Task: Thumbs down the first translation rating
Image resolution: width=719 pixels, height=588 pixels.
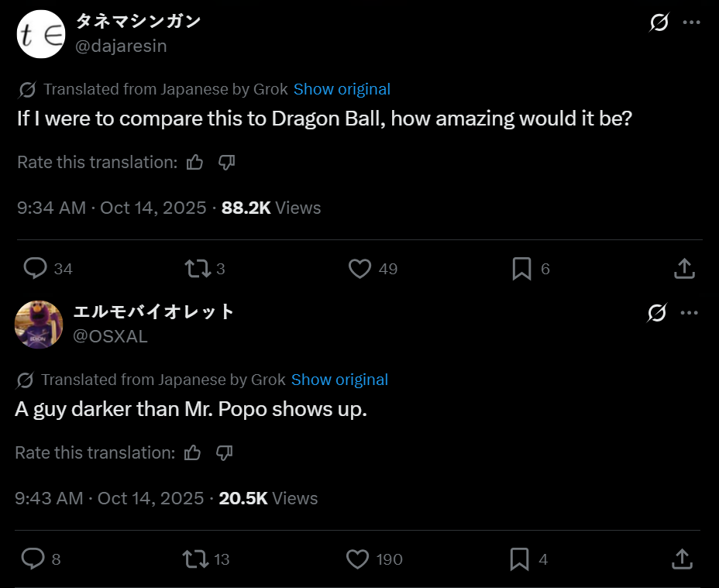Action: [x=226, y=162]
